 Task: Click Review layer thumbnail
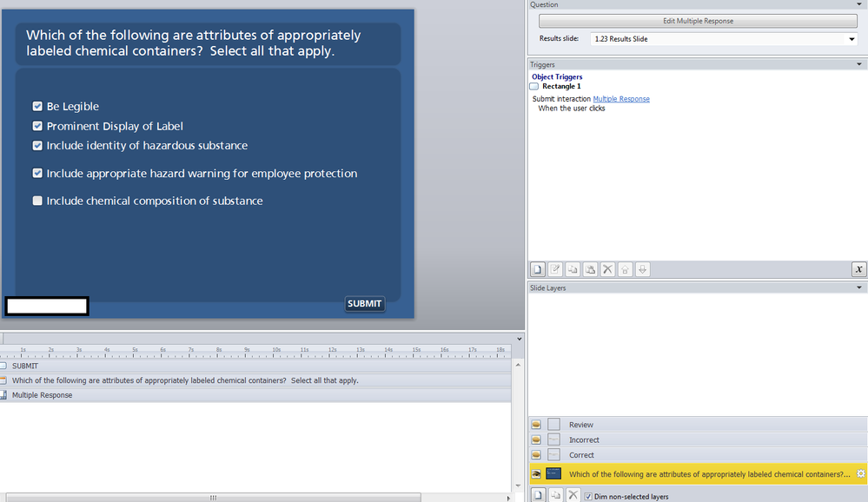click(553, 425)
